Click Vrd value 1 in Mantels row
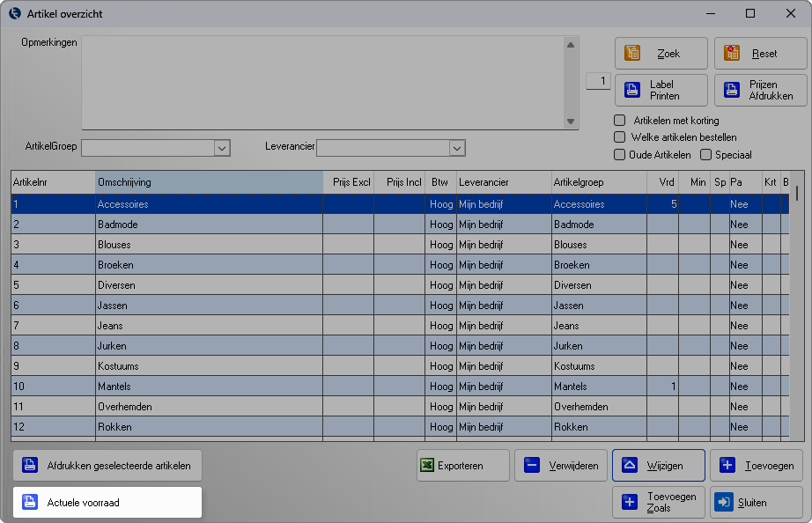The height and width of the screenshot is (523, 812). click(x=673, y=386)
